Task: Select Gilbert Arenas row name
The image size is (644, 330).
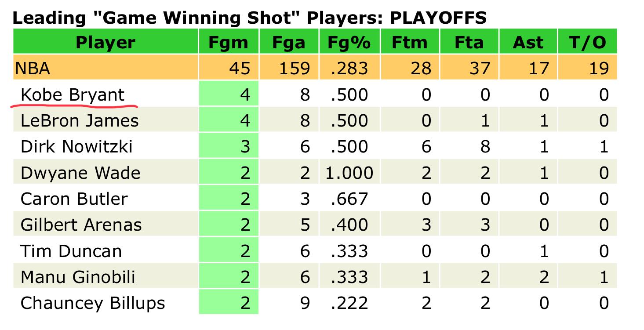Action: (x=81, y=225)
